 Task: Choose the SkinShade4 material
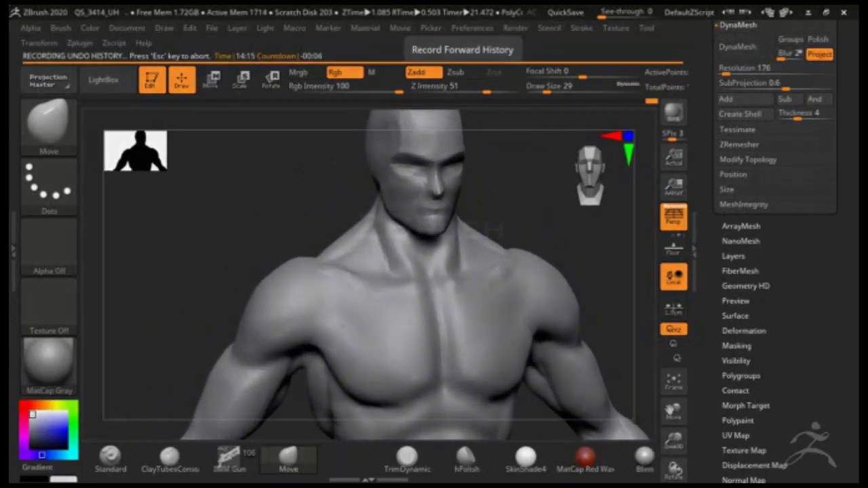(x=526, y=460)
